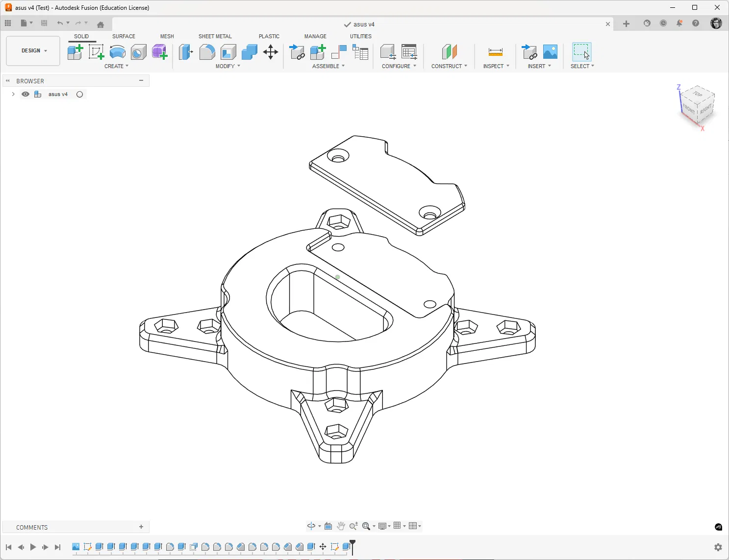Click the Fillet tool icon
Image resolution: width=729 pixels, height=560 pixels.
(x=207, y=52)
